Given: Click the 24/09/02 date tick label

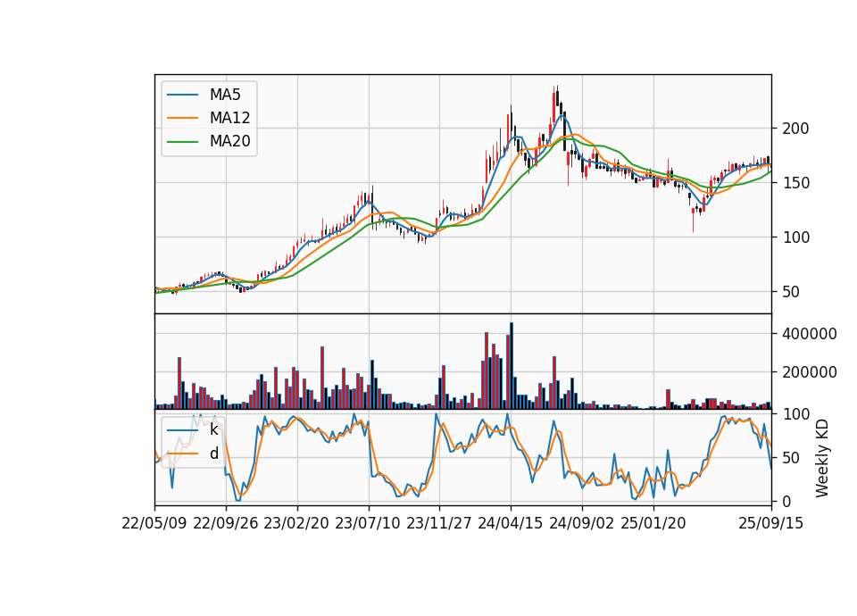Looking at the screenshot, I should point(581,523).
